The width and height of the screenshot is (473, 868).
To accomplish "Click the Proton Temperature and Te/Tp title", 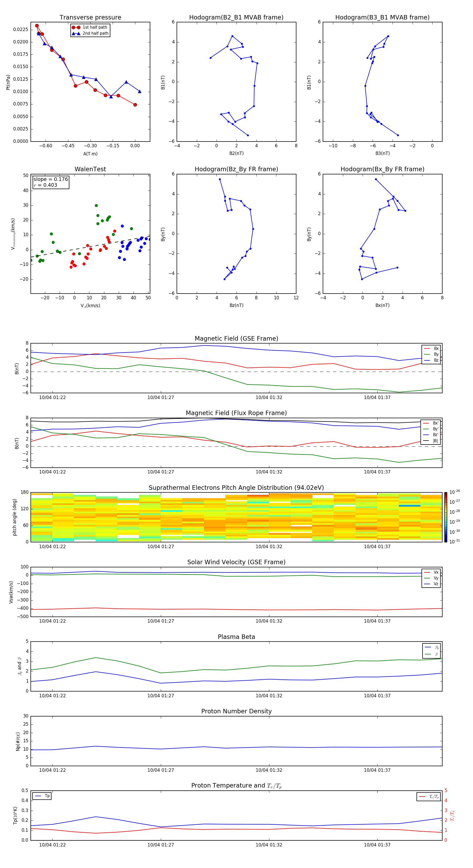I will tap(236, 786).
